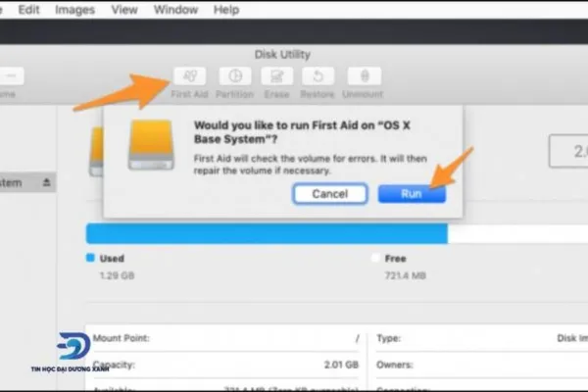Click the blue Used legend swatch
The height and width of the screenshot is (392, 588).
pyautogui.click(x=90, y=258)
